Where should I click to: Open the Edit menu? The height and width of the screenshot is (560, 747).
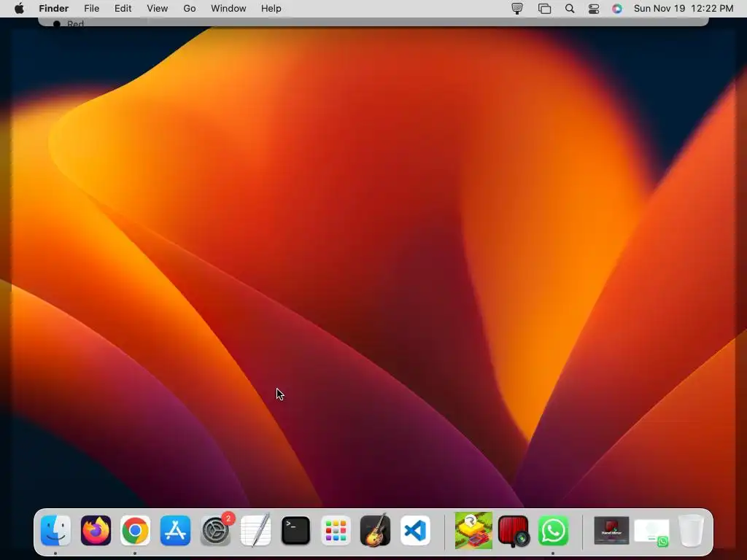[x=123, y=9]
